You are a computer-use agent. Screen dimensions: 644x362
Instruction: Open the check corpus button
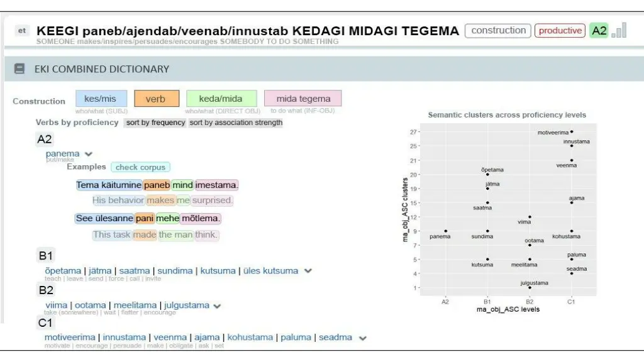point(140,167)
